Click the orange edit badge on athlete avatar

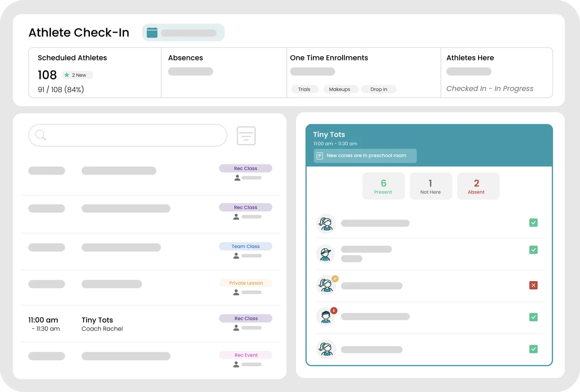335,279
